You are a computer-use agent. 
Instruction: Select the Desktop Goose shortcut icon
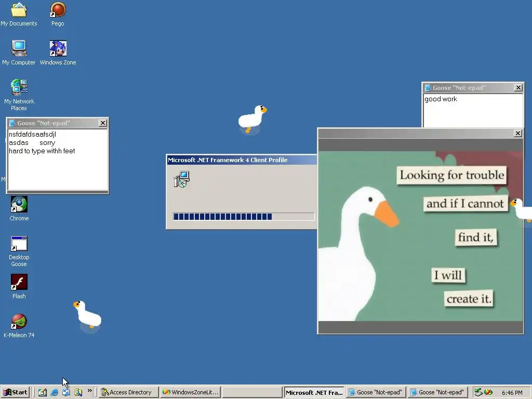point(19,251)
